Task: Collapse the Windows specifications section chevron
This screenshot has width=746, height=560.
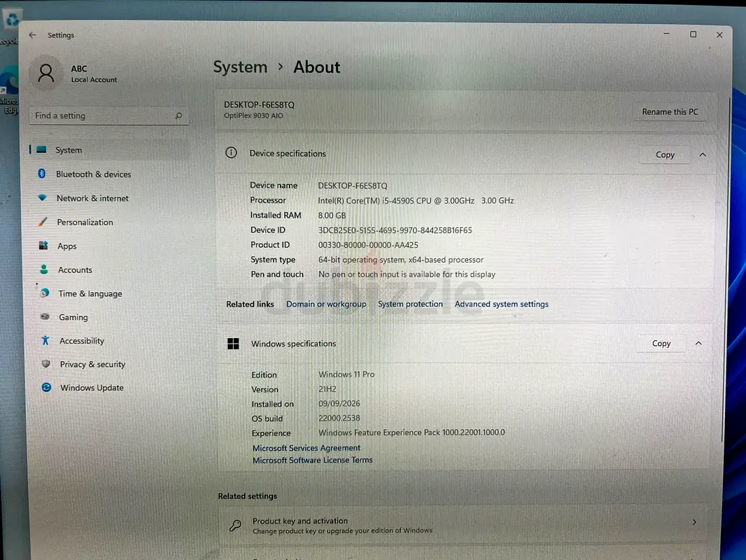Action: point(698,343)
